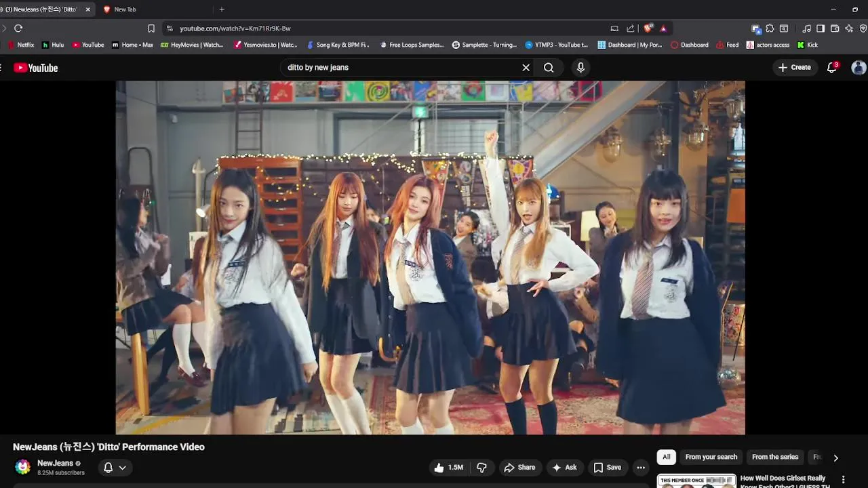Select the From the series chip

[x=775, y=457]
